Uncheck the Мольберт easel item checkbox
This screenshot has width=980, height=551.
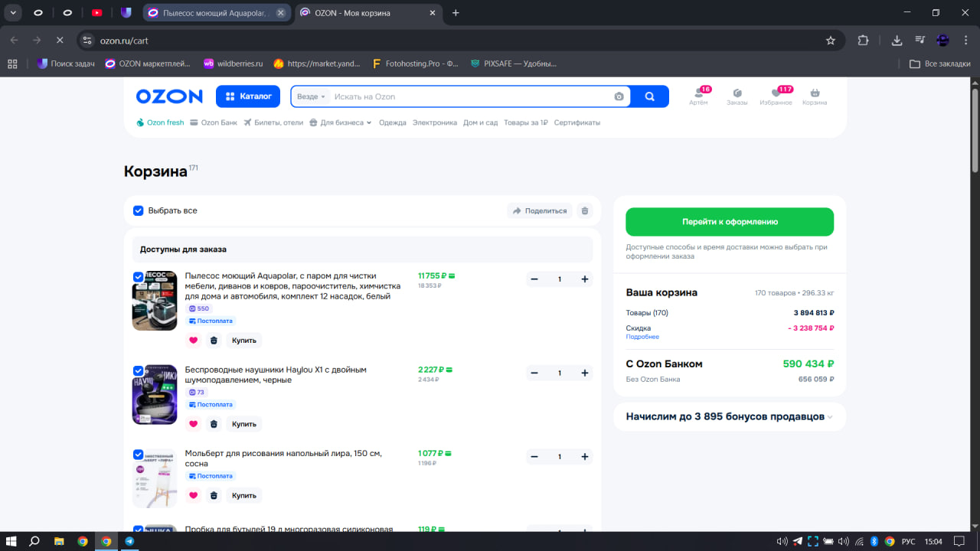coord(138,454)
